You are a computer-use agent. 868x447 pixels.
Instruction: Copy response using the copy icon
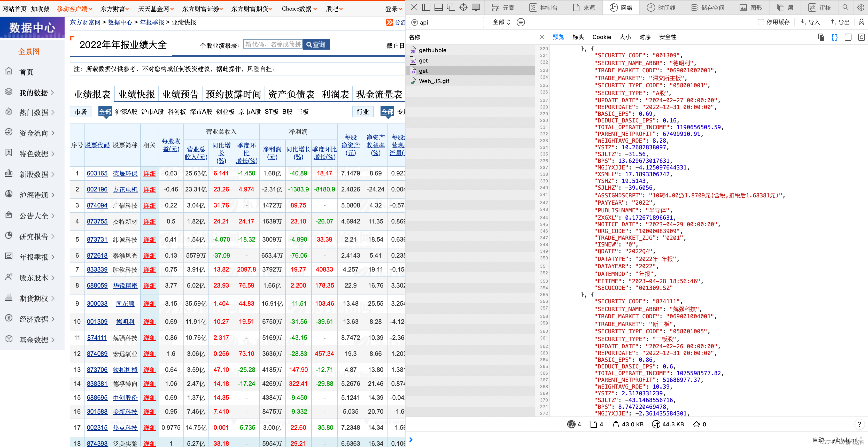click(821, 37)
